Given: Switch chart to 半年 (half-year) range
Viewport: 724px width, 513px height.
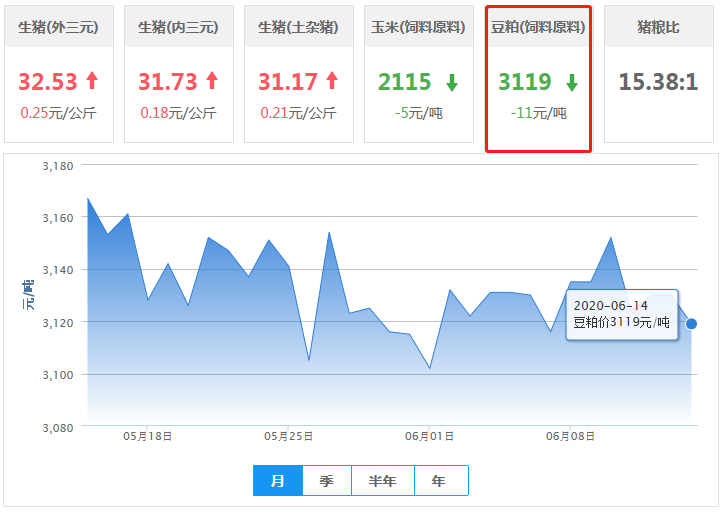Looking at the screenshot, I should click(x=383, y=481).
